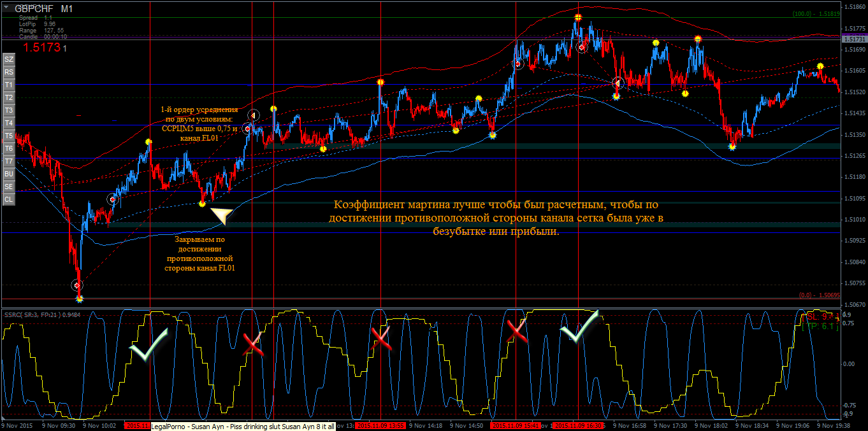Screen dimensions: 868x431
Task: Select the T1 button on the left panel
Action: click(9, 85)
